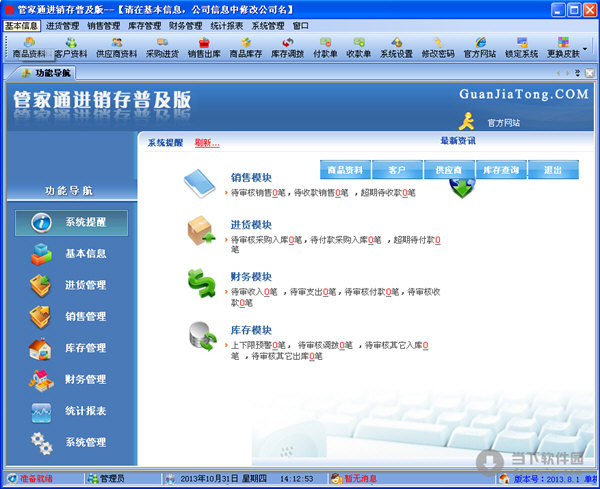Launch 采购进货 from the toolbar
This screenshot has width=600, height=489.
pos(162,48)
